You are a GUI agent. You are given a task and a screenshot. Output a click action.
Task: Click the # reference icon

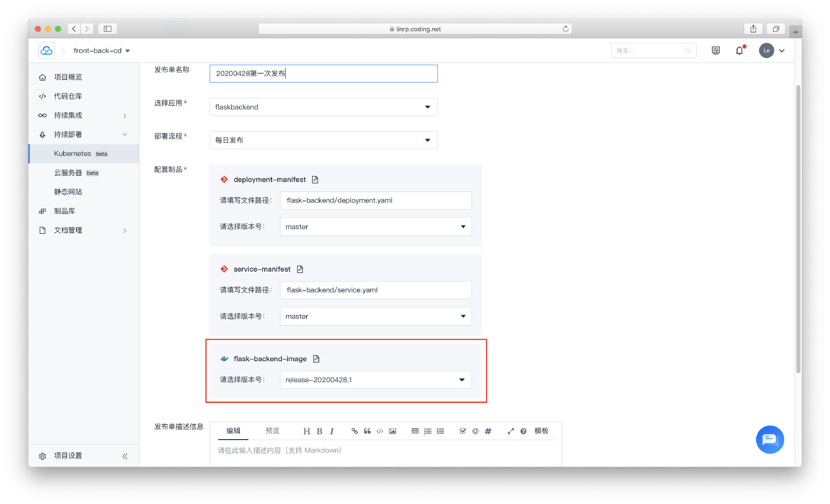pyautogui.click(x=488, y=431)
